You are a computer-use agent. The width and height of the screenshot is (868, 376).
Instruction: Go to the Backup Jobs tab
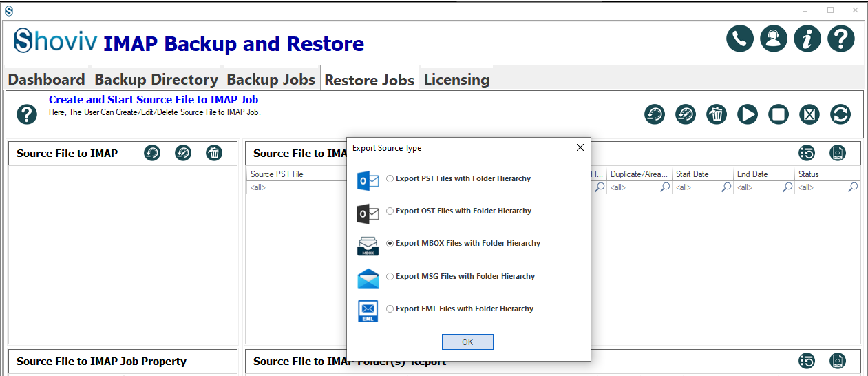pyautogui.click(x=271, y=79)
